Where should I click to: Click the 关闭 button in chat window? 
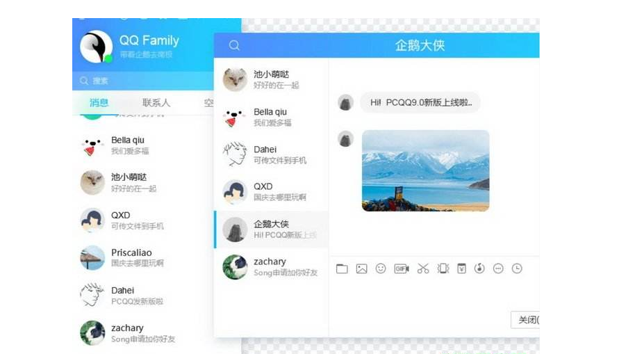coord(525,319)
